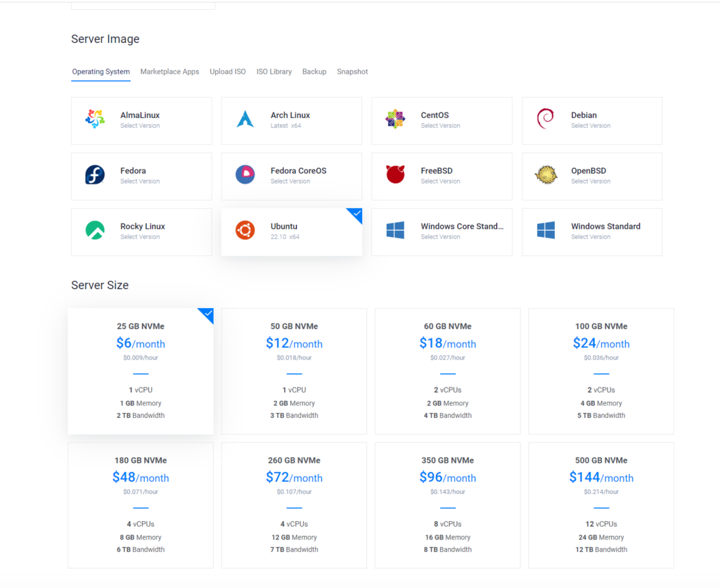Open Fedora CoreOS Select Version dropdown

(290, 181)
